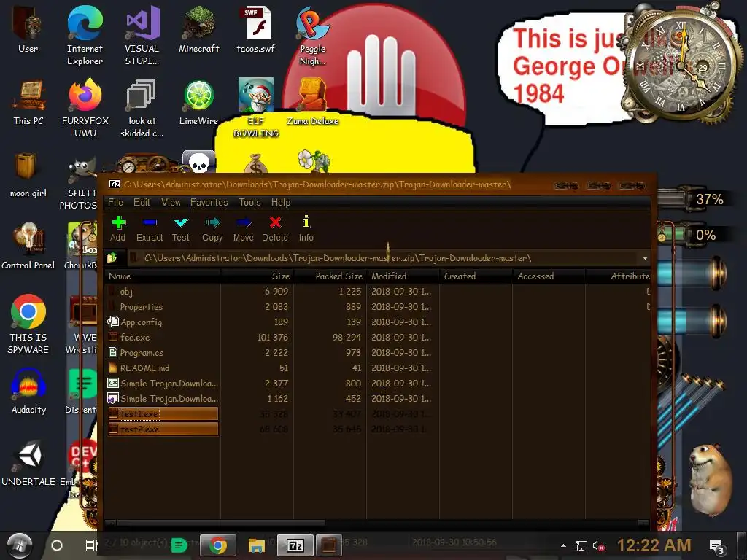Click the steampunk clock gadget
Screen dimensions: 747x560
681,66
